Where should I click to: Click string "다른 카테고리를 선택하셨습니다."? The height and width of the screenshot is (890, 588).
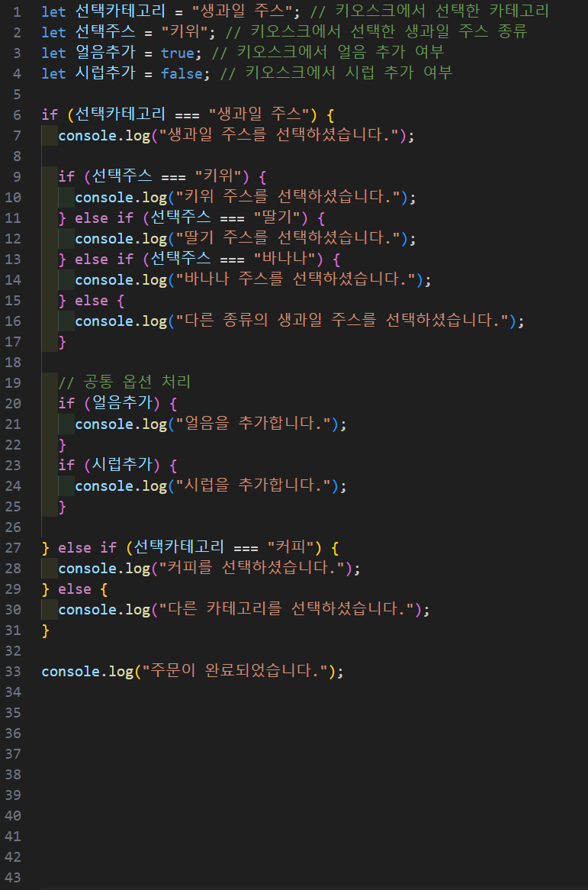286,610
